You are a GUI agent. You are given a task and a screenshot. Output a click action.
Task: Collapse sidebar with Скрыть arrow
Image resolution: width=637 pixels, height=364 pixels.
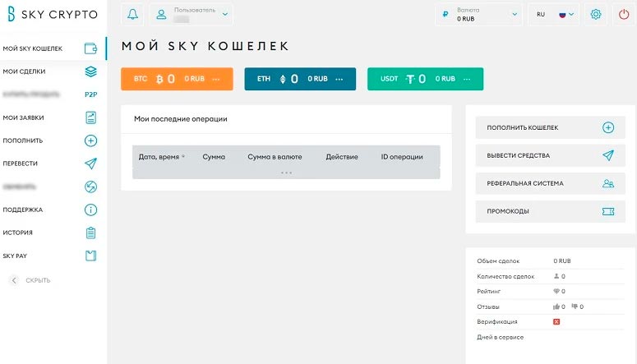click(x=14, y=280)
